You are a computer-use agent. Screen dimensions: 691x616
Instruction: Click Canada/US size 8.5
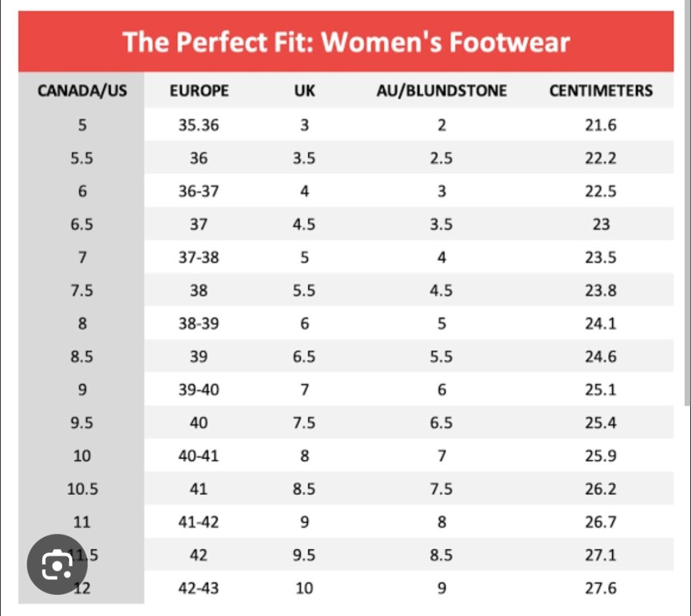click(82, 356)
